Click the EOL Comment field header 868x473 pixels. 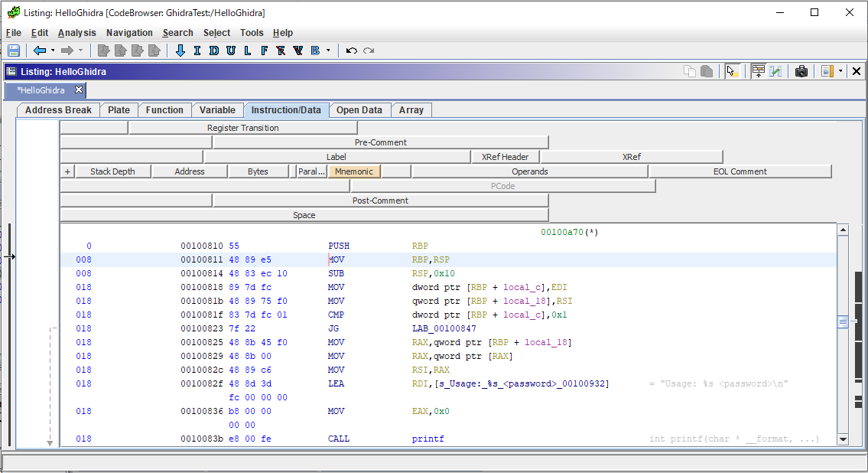pyautogui.click(x=739, y=171)
